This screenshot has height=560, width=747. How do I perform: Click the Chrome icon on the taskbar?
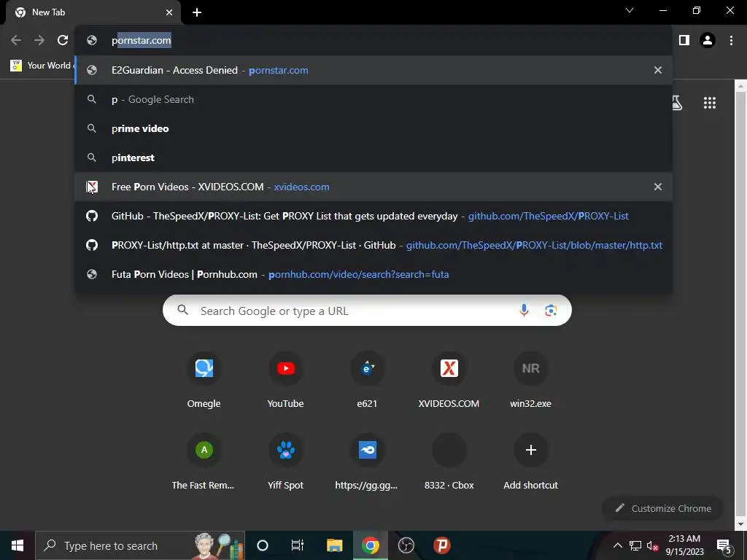370,545
